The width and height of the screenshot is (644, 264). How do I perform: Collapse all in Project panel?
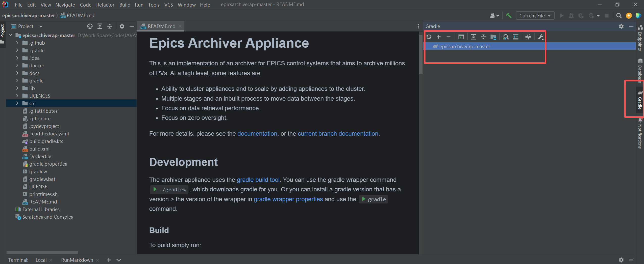[x=110, y=26]
